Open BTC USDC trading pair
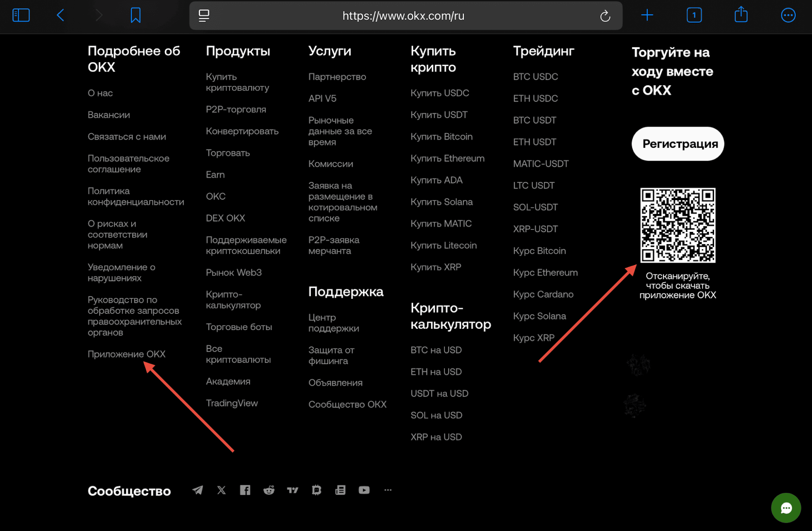812x531 pixels. [x=535, y=77]
